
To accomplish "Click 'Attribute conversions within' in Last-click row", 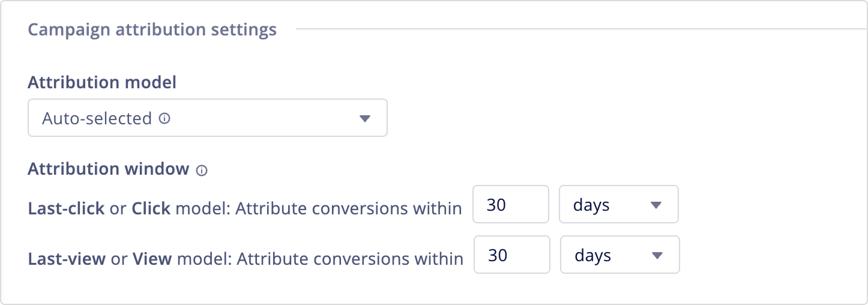I will [x=348, y=208].
